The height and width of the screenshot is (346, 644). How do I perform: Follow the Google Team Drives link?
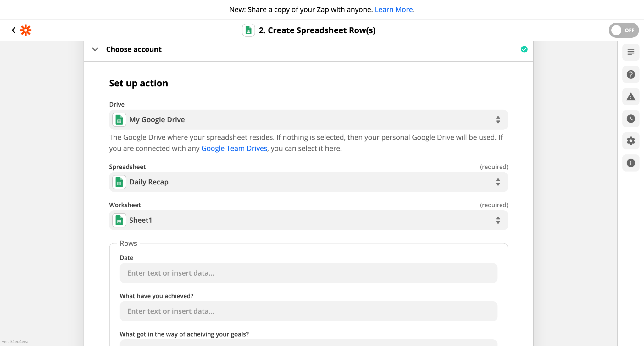pos(234,148)
